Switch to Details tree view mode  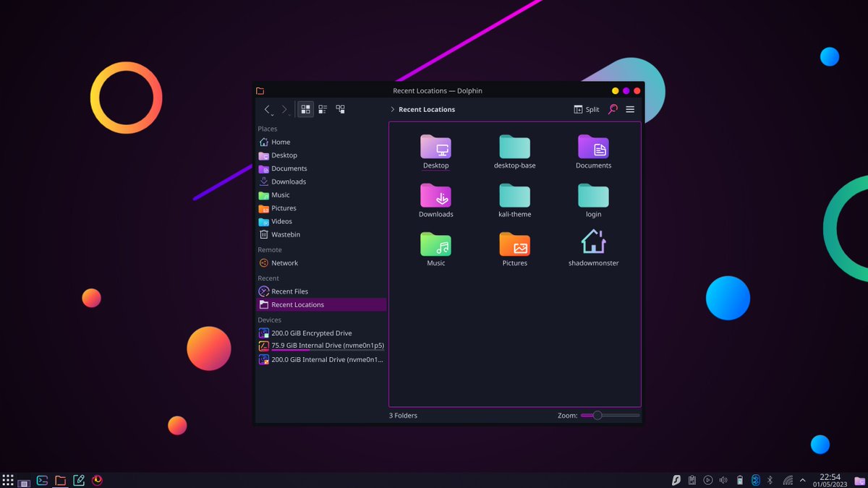click(340, 109)
